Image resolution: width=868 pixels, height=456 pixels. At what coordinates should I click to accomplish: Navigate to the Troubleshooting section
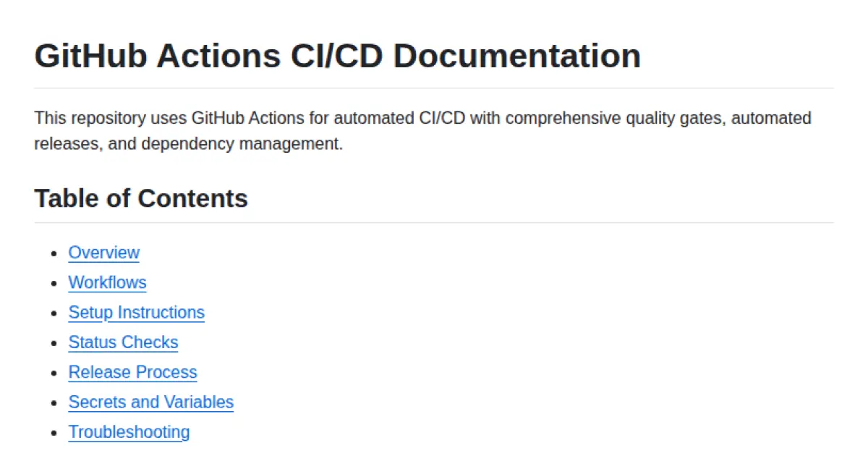coord(129,432)
